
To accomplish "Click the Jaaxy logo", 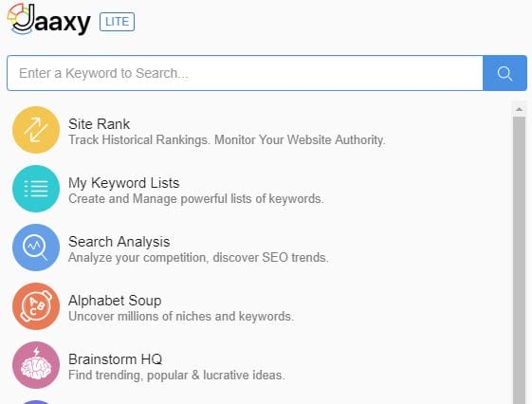I will [x=49, y=20].
